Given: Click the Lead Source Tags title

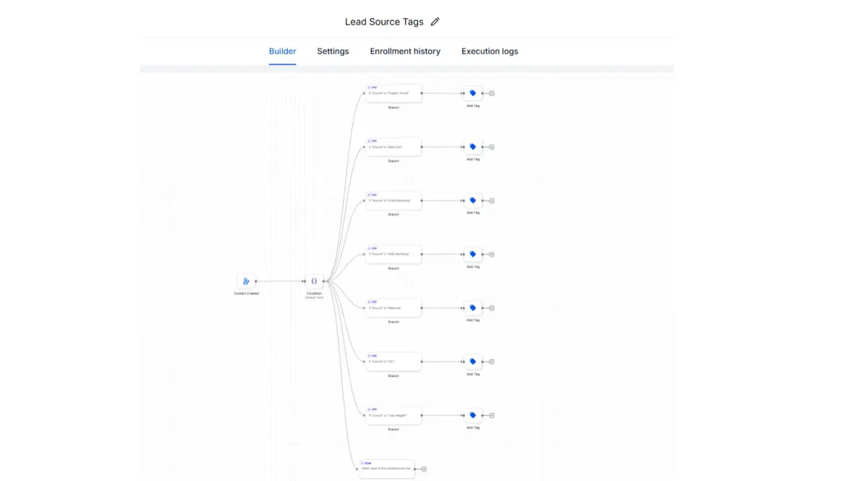Looking at the screenshot, I should click(x=384, y=22).
